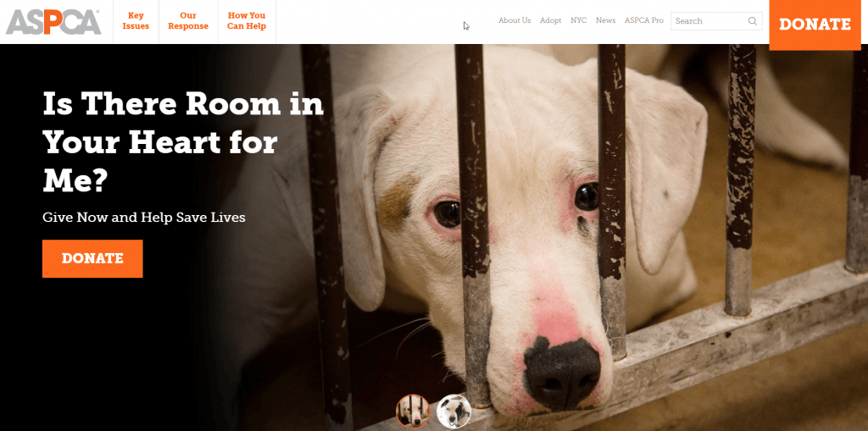Click the ASPCA logo
868x431 pixels.
53,22
